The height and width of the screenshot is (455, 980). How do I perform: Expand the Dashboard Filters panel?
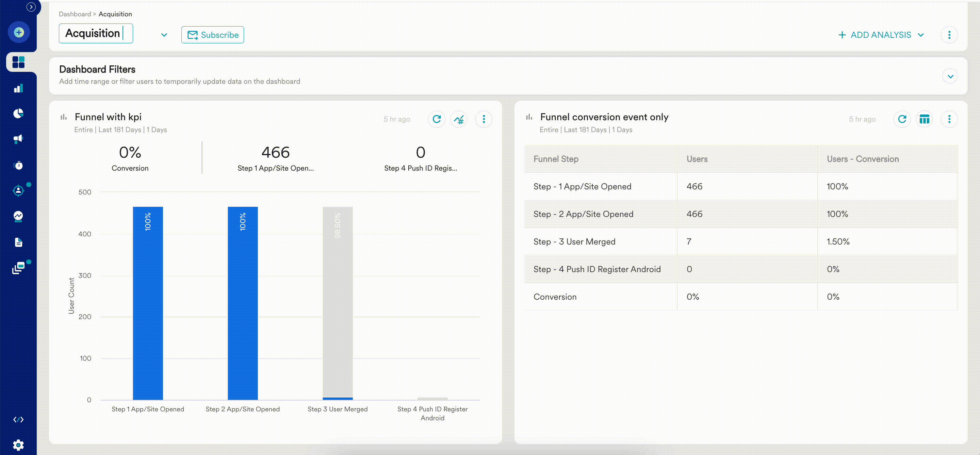coord(950,76)
